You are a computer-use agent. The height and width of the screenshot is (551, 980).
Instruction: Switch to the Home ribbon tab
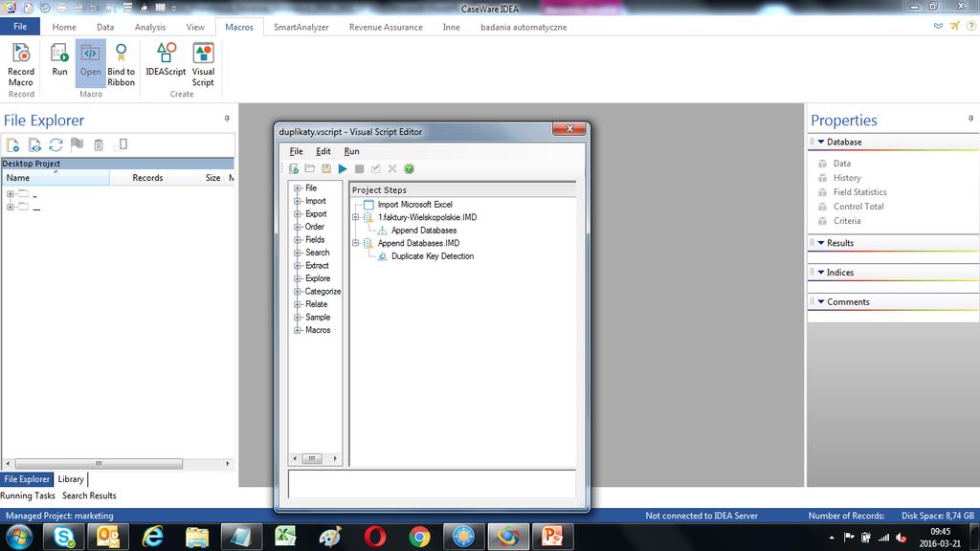(x=64, y=27)
